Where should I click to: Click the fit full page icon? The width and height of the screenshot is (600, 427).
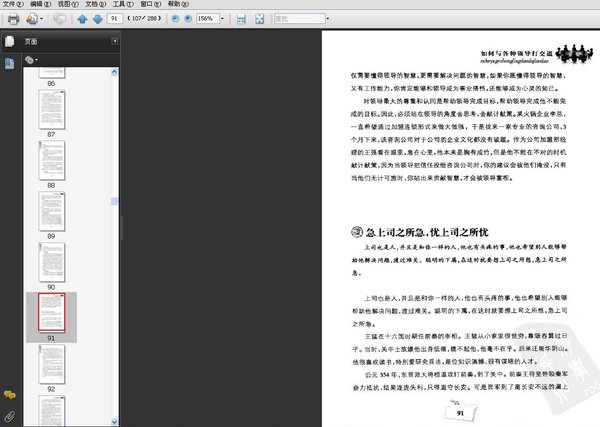pos(259,19)
